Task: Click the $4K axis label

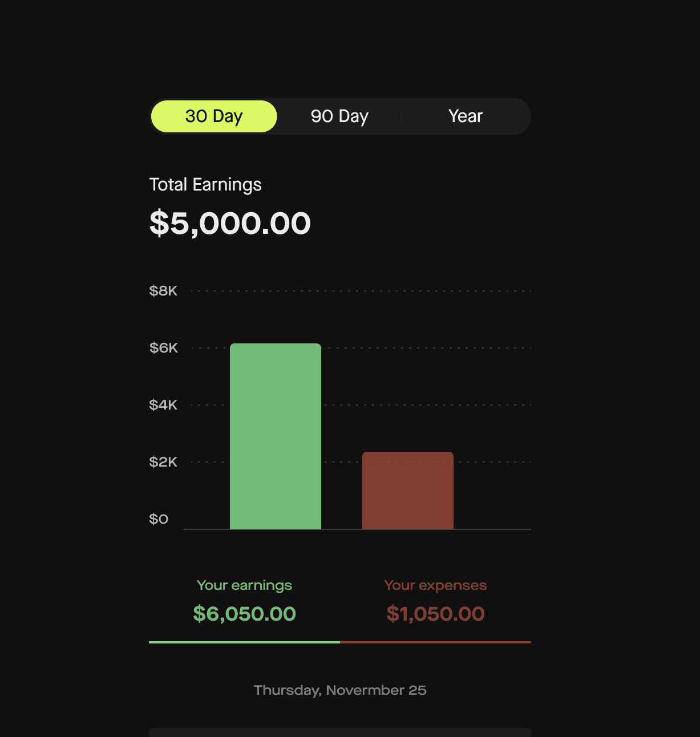Action: coord(163,405)
